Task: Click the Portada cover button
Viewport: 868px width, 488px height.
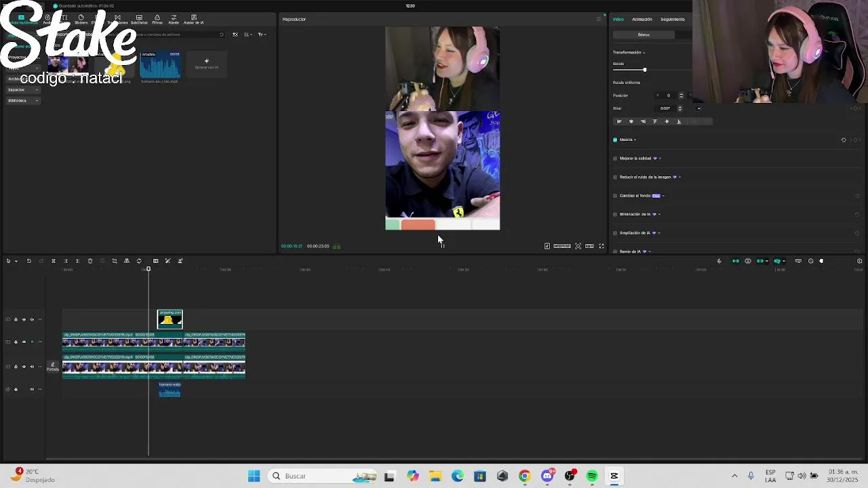Action: point(52,367)
